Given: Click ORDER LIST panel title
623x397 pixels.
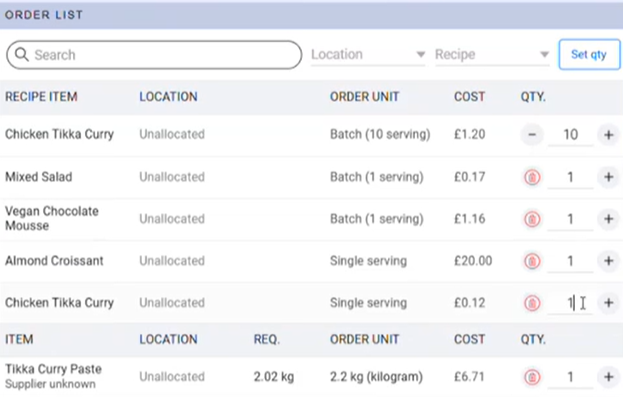Looking at the screenshot, I should point(44,15).
